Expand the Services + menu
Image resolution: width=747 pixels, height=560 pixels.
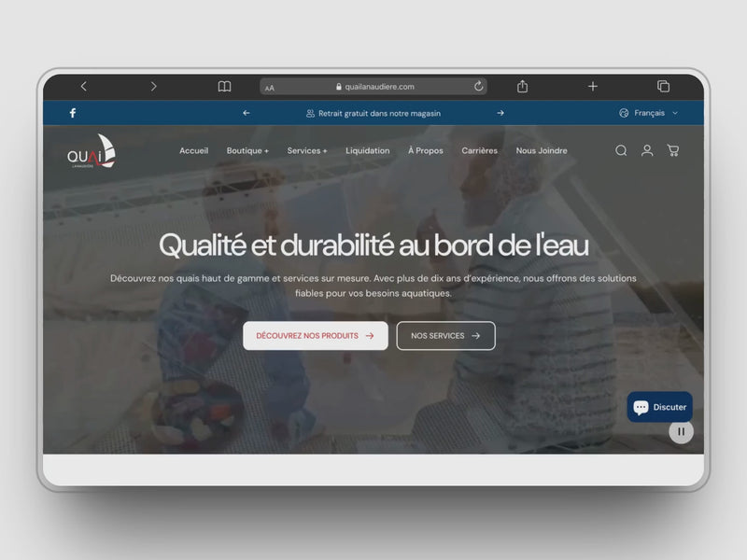pos(307,150)
